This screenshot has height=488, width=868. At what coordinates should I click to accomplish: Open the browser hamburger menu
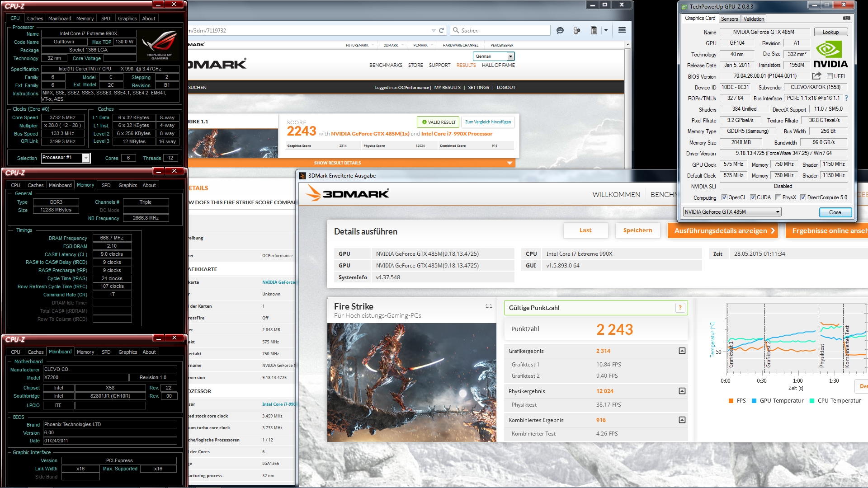pyautogui.click(x=622, y=30)
